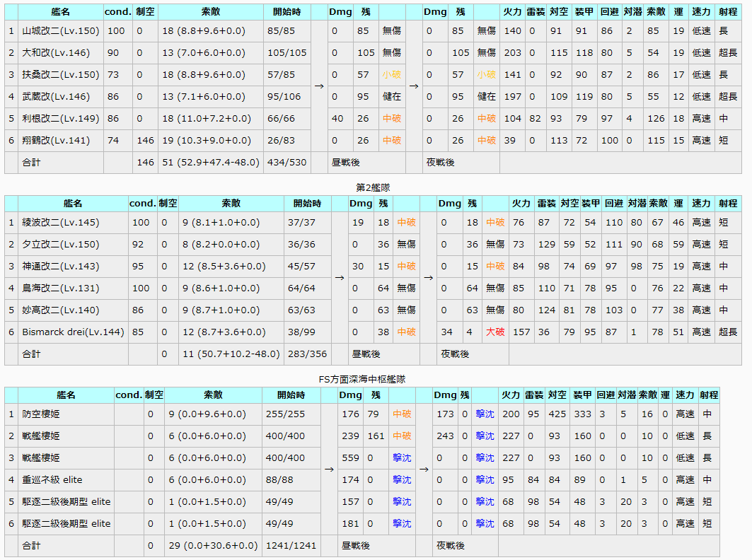Click 防空棲姫 day damage 176
Viewport: 752px width, 560px height.
click(x=350, y=414)
